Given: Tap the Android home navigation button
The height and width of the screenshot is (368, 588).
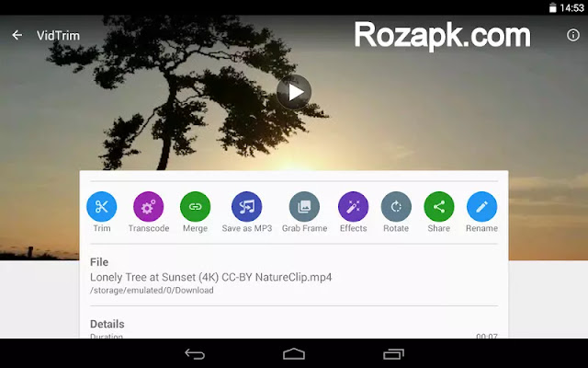Looking at the screenshot, I should [294, 353].
